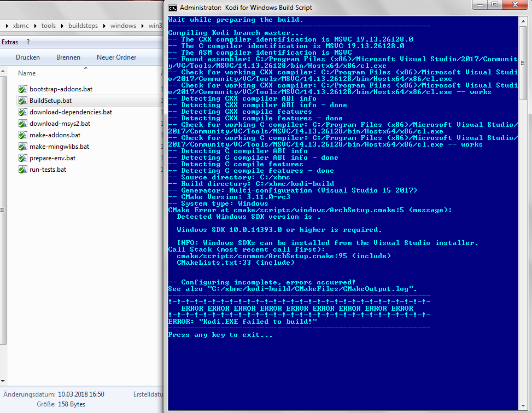Select the file name download-msys2.bat
Screen dimensions: 532x413
tap(60, 124)
